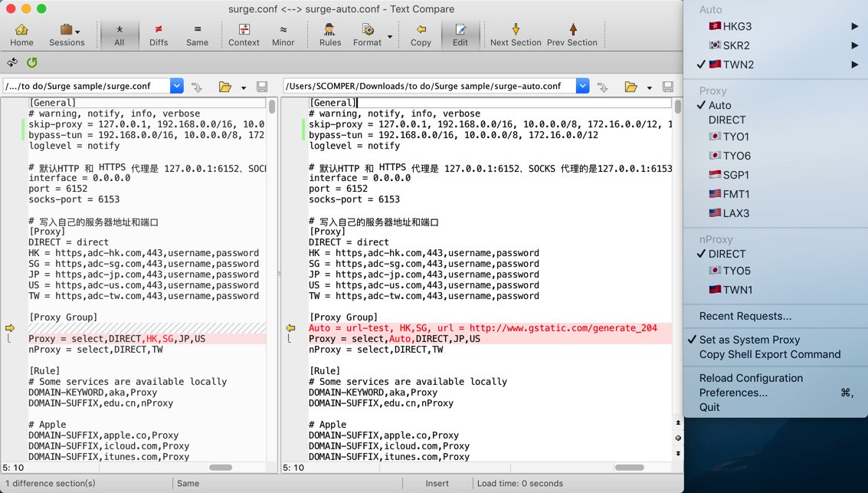868x493 pixels.
Task: Expand left pane folder dropdown arrow
Action: [244, 87]
